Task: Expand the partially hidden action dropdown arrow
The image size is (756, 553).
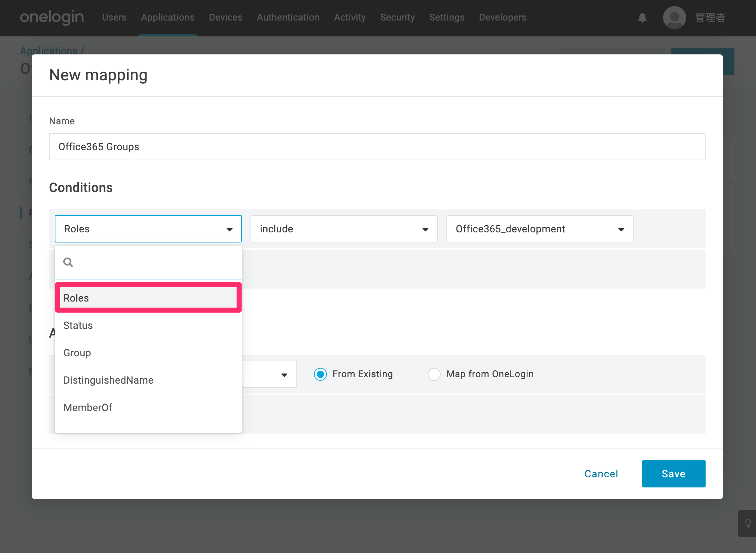Action: (x=284, y=375)
